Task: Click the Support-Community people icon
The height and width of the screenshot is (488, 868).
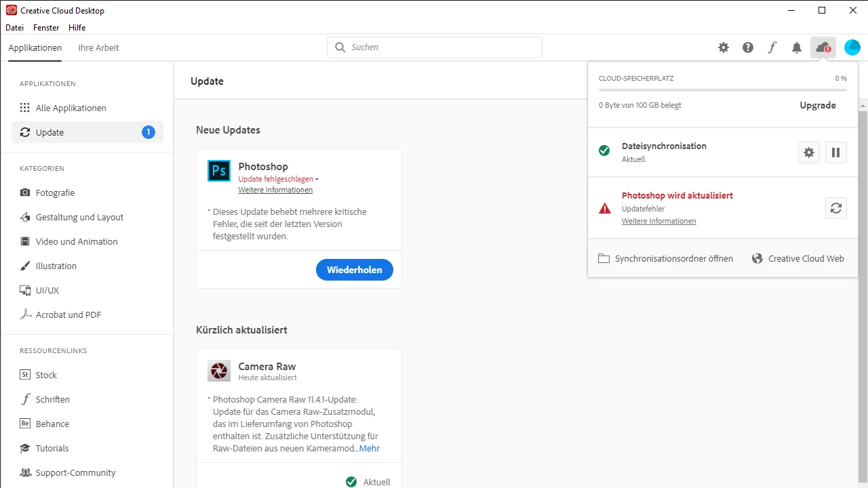Action: point(25,472)
